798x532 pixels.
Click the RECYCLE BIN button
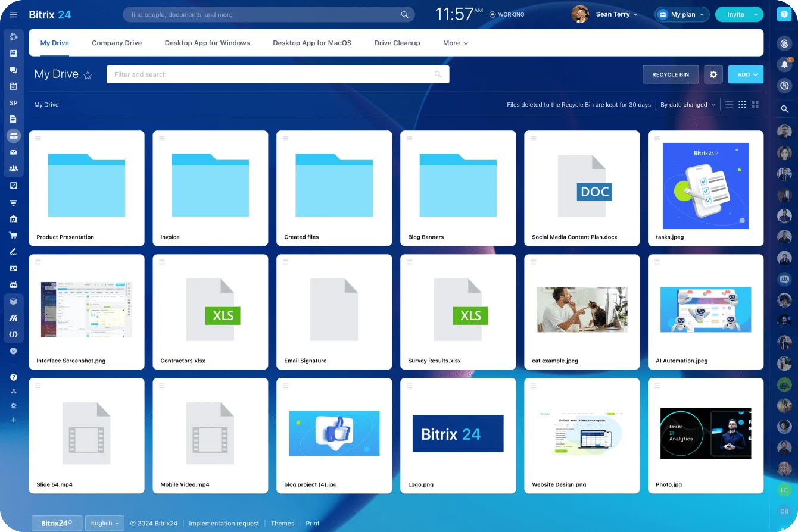tap(671, 74)
